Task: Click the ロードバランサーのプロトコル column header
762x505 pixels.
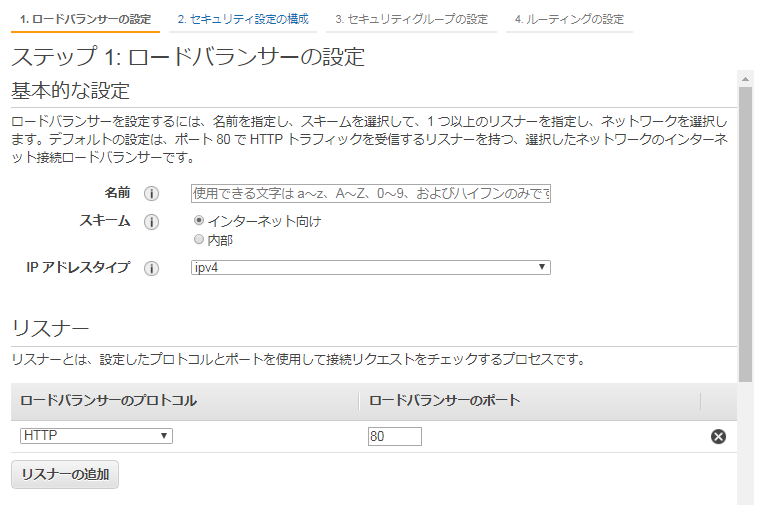Action: (x=109, y=401)
